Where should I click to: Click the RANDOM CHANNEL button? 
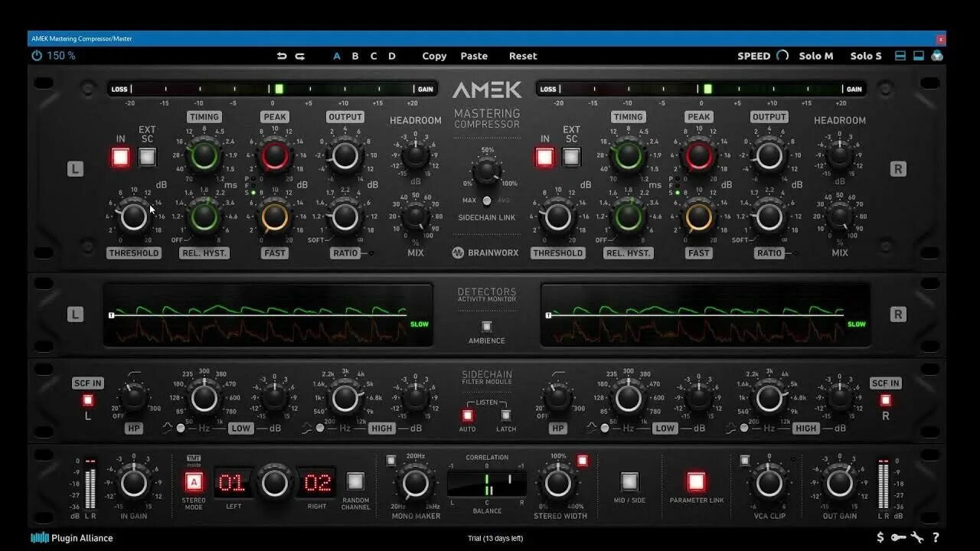pos(355,481)
